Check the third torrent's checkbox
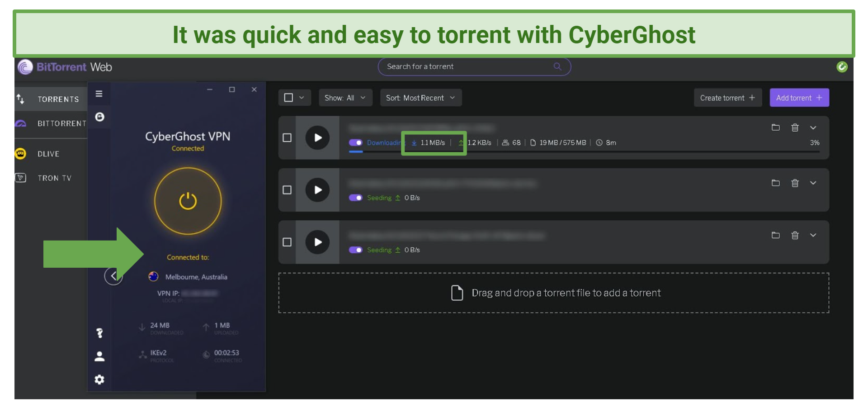The image size is (868, 407). tap(287, 242)
